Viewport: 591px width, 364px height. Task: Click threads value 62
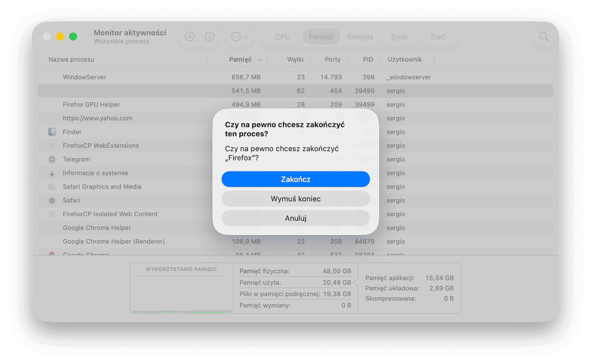coord(301,91)
